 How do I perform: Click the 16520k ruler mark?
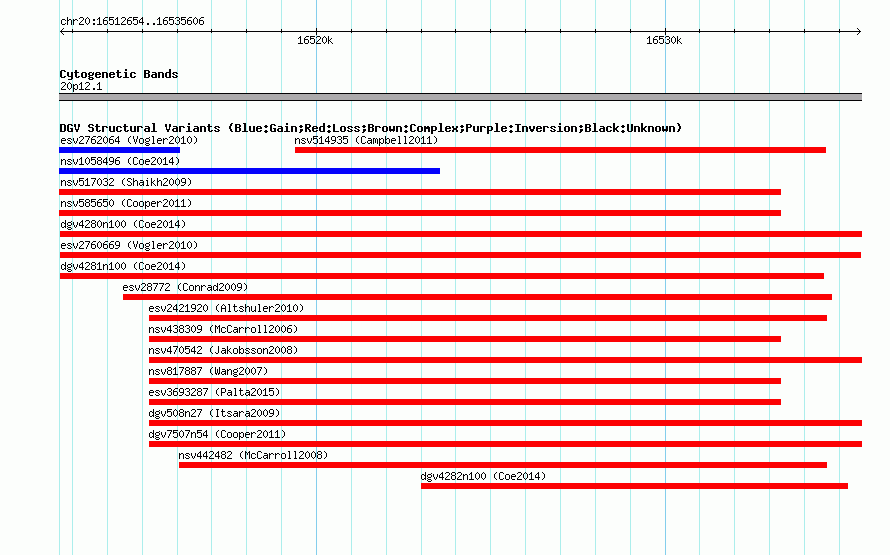(x=315, y=40)
